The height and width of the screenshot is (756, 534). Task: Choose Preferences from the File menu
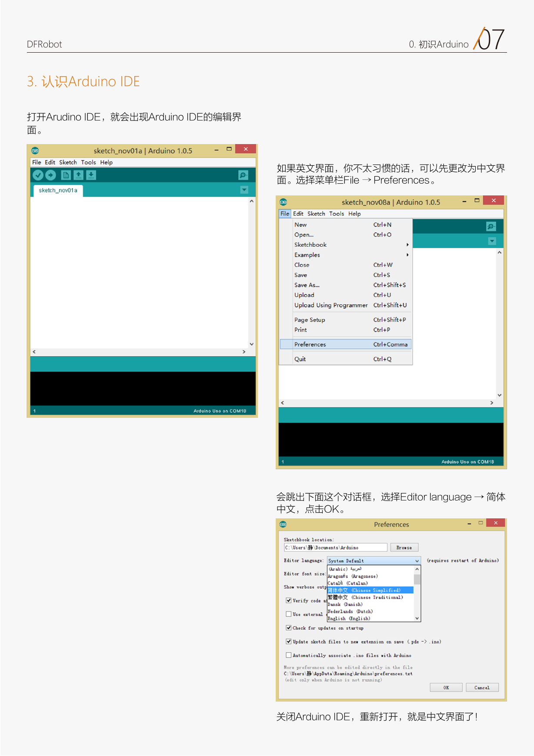346,344
